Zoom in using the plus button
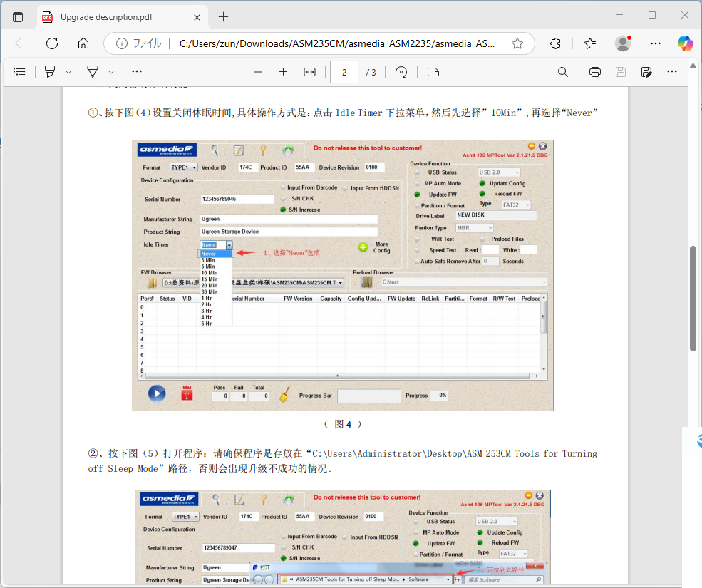Screen dimensions: 702x588 coord(283,72)
